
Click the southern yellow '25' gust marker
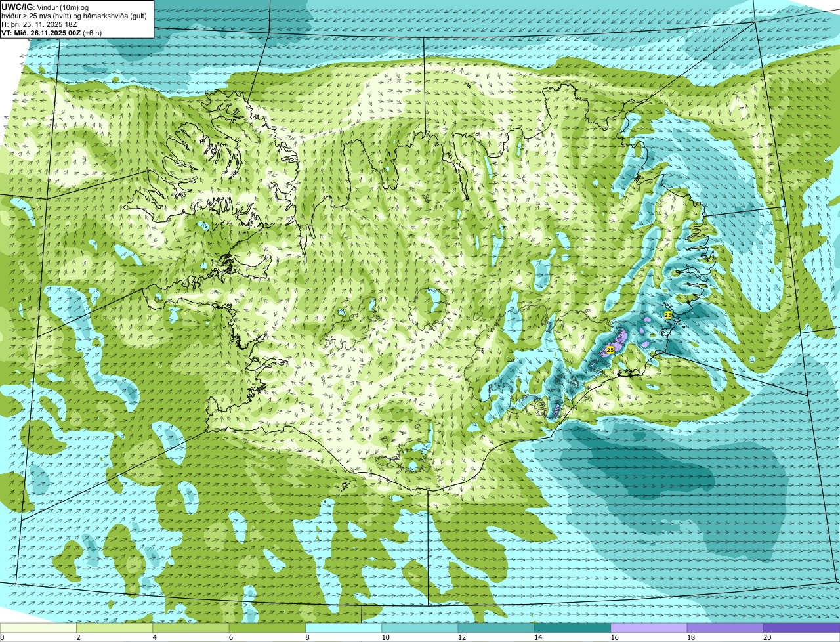click(x=610, y=350)
